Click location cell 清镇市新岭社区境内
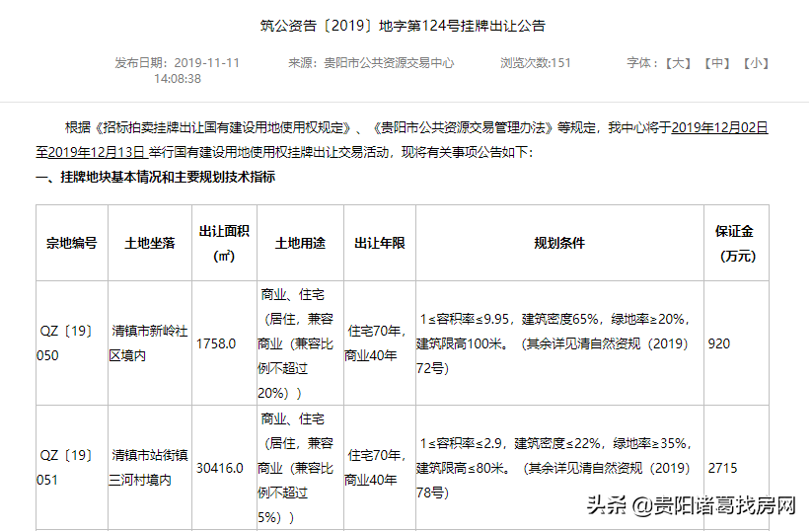812x531 pixels. tap(149, 342)
